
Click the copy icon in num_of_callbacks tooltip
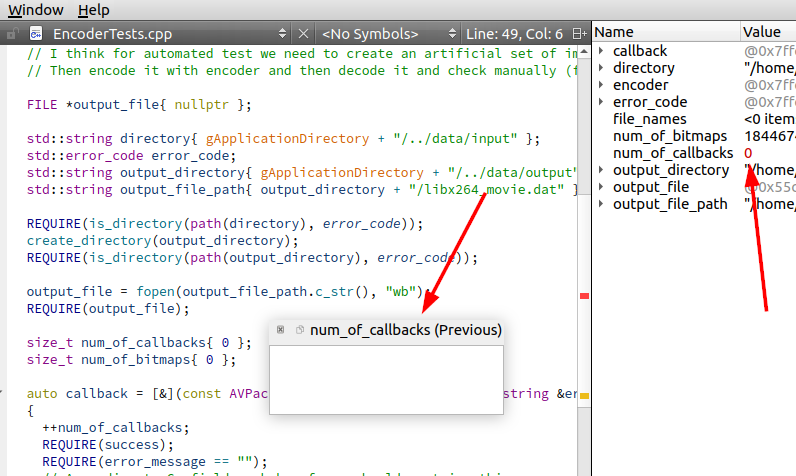click(x=299, y=330)
